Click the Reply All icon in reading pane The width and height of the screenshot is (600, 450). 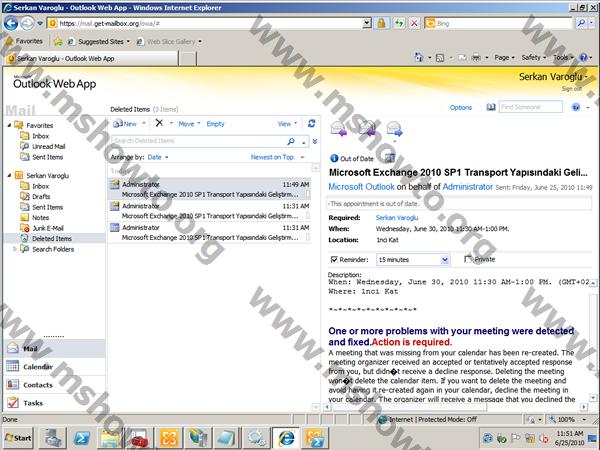367,129
